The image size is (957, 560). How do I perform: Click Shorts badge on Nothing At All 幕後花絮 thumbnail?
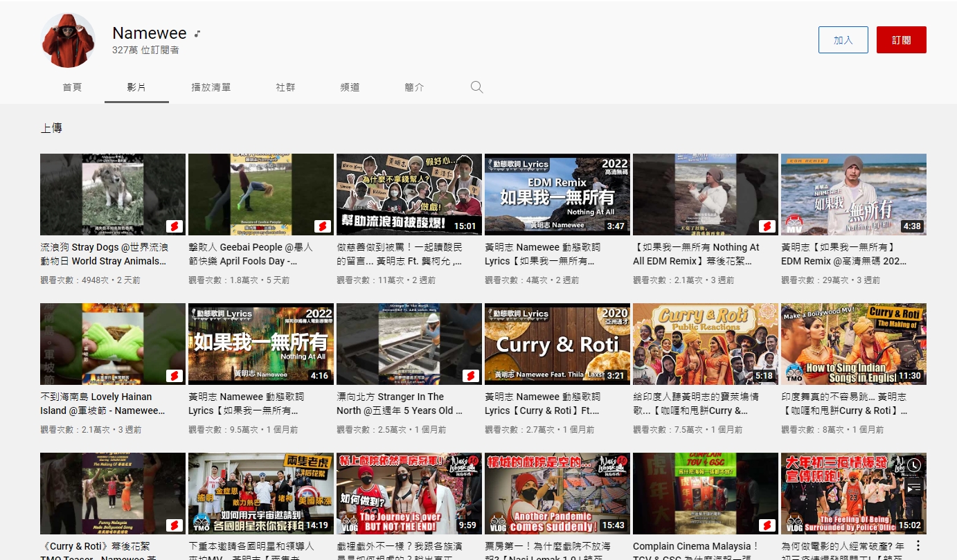[767, 226]
